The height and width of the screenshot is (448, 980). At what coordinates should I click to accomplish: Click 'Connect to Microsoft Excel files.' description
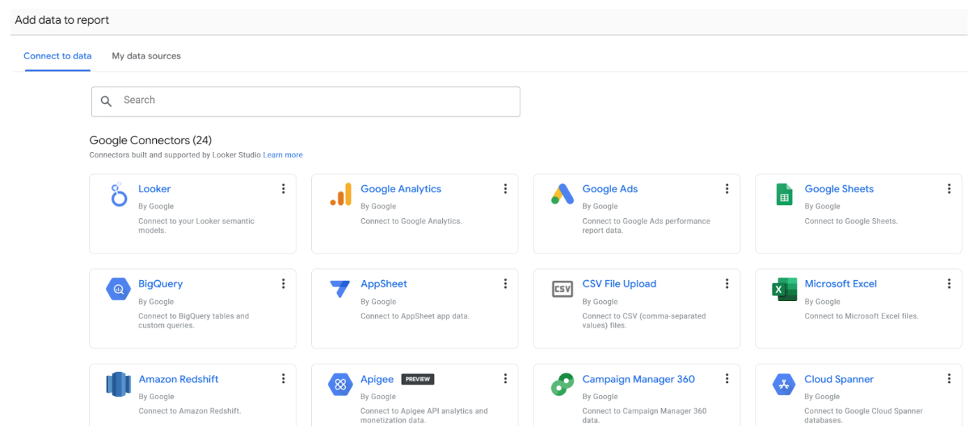pos(861,316)
